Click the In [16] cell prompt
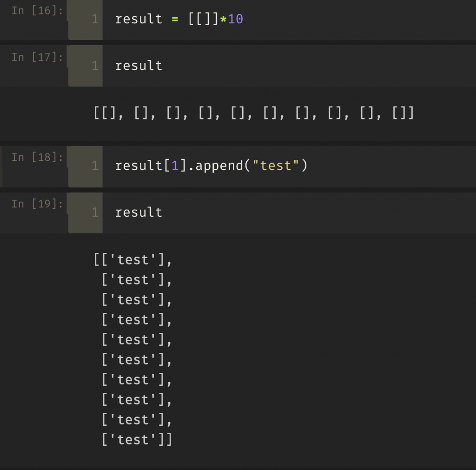Image resolution: width=476 pixels, height=470 pixels. [x=37, y=11]
